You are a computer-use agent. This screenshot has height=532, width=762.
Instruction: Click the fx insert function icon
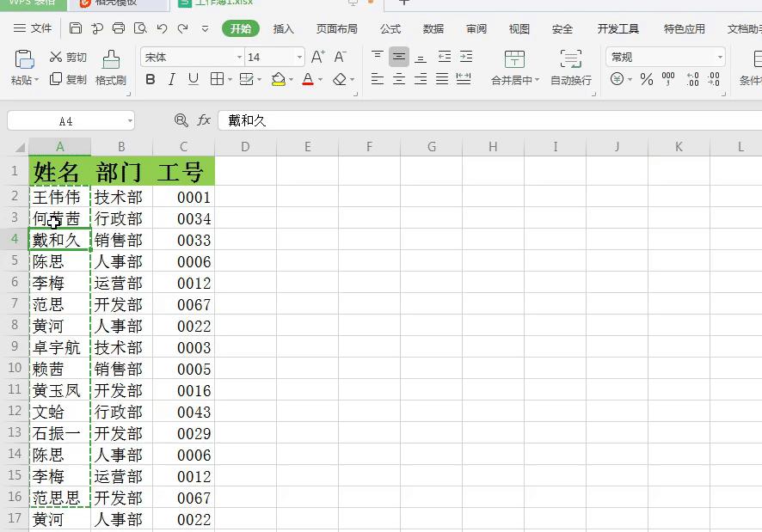point(204,120)
